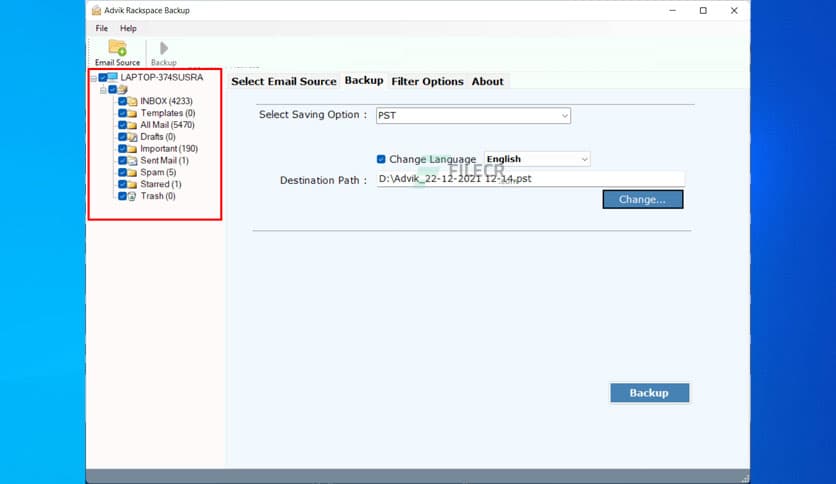The image size is (836, 484).
Task: Switch to the About tab
Action: [487, 82]
